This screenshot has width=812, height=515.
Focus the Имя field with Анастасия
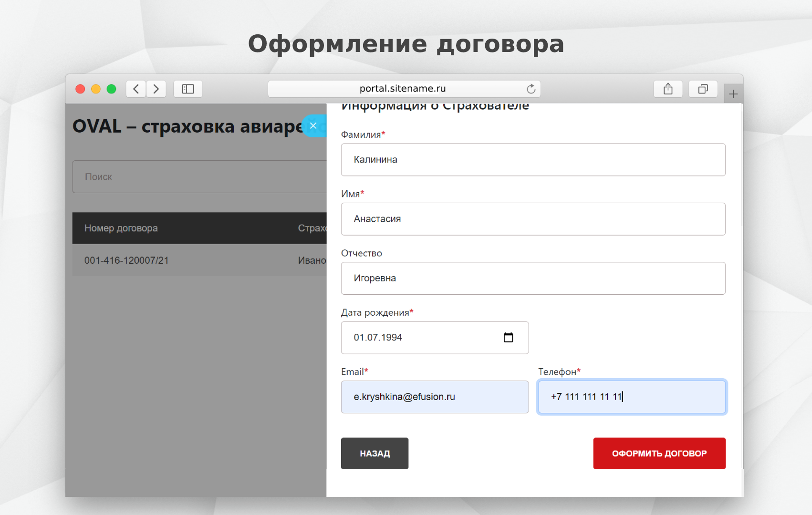[x=533, y=219]
